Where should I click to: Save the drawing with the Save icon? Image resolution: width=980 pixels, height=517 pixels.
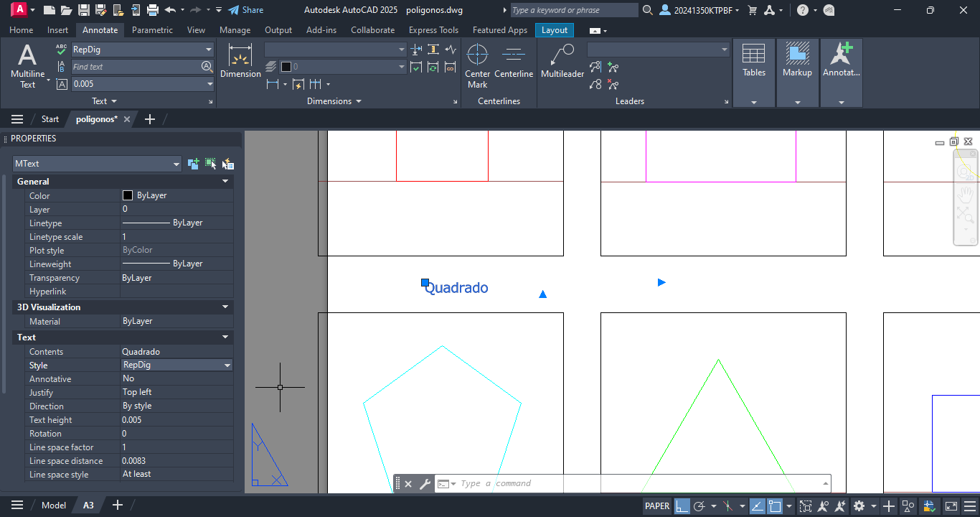tap(84, 10)
